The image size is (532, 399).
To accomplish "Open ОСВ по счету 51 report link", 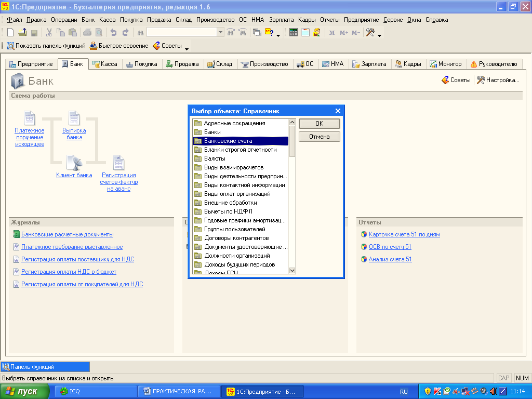I will click(390, 247).
